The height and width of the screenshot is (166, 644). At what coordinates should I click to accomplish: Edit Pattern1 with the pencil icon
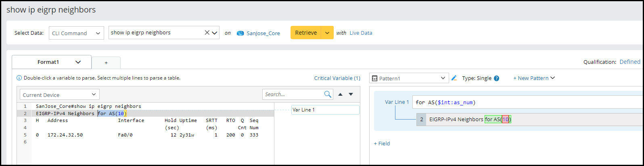click(454, 78)
